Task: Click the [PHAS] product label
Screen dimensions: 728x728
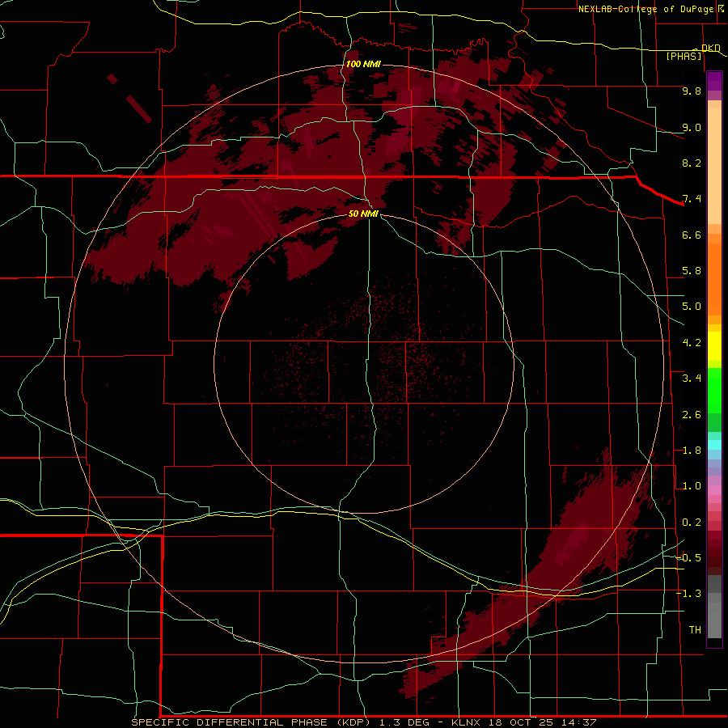Action: click(684, 56)
